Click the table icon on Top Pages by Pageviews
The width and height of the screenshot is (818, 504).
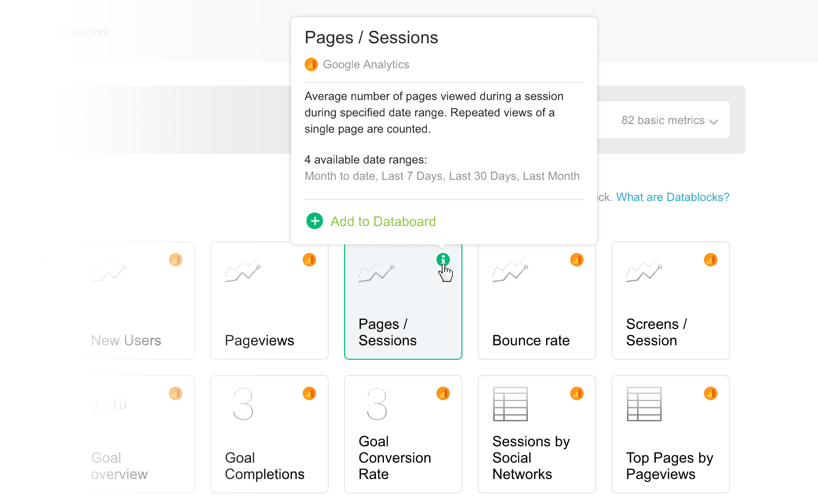pos(644,404)
